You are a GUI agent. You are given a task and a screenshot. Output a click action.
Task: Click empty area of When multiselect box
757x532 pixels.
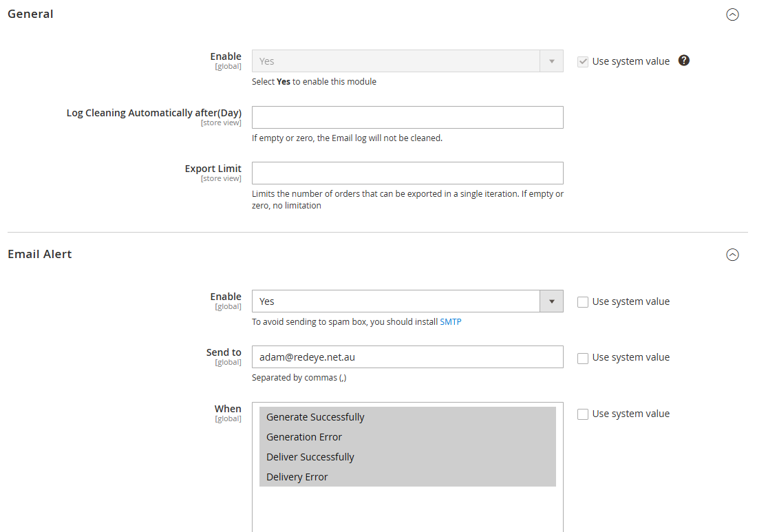click(x=407, y=509)
